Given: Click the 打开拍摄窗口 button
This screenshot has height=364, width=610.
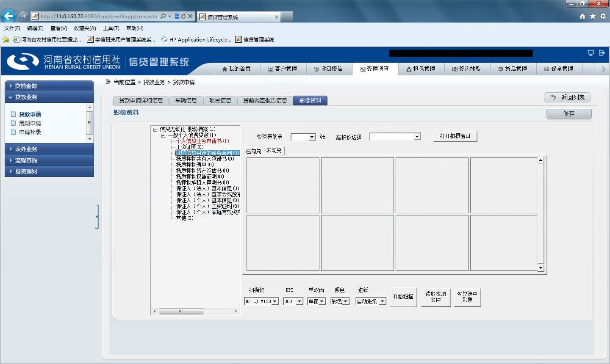Looking at the screenshot, I should pos(455,136).
